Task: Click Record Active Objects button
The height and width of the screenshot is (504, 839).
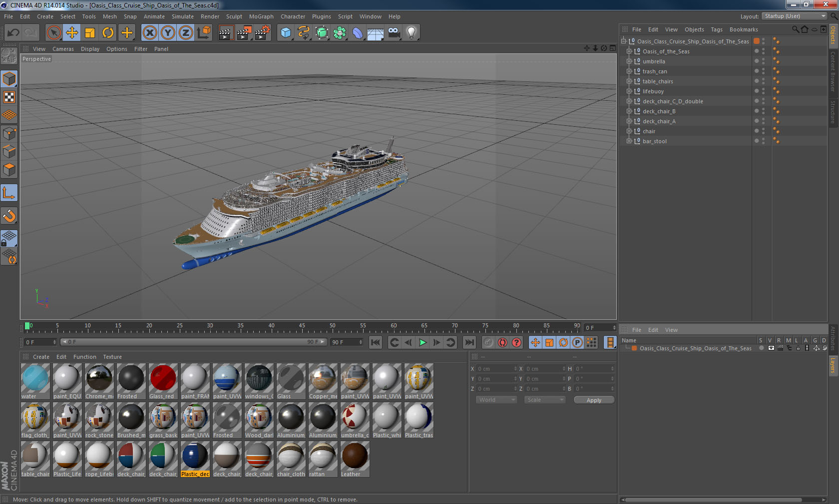Action: click(x=488, y=342)
